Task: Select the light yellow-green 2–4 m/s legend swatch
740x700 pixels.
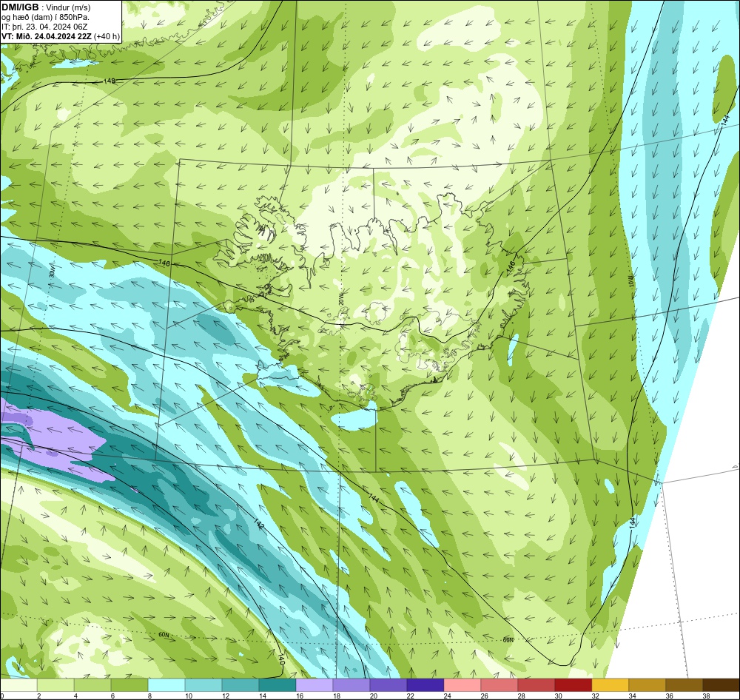Action: 55,685
